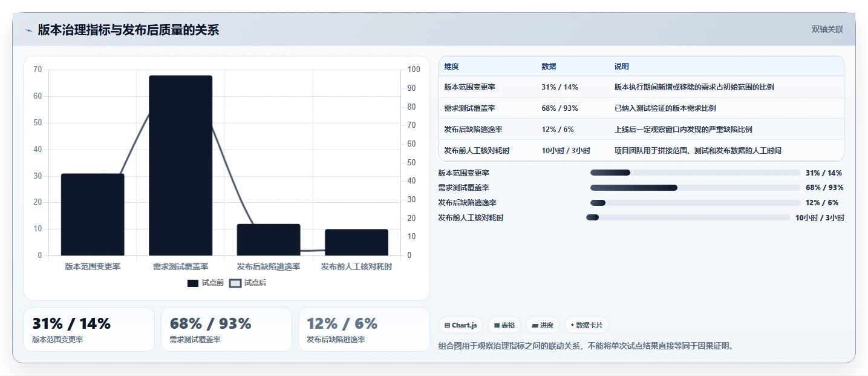Click the 版本范围变更率 progress bar
Image resolution: width=868 pixels, height=376 pixels.
click(x=696, y=173)
